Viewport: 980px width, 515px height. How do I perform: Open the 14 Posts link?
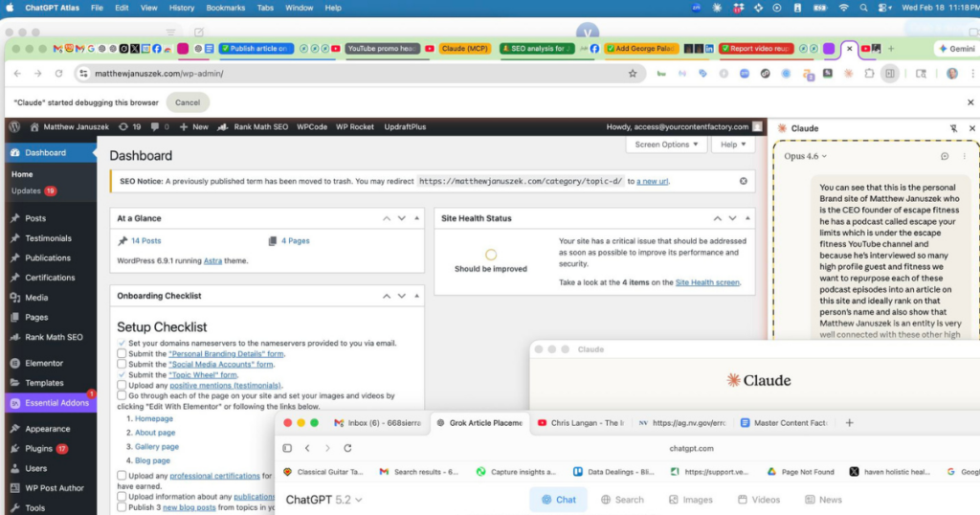[145, 240]
